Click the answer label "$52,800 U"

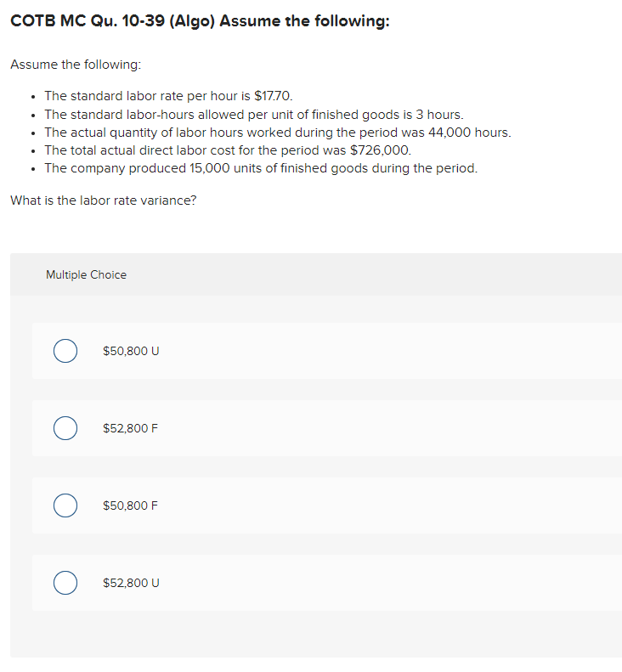click(x=131, y=584)
